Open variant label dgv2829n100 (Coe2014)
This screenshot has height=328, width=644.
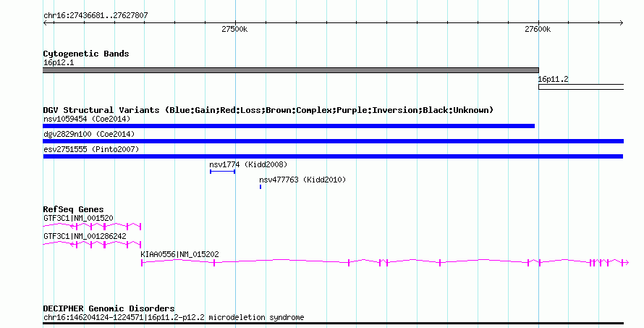(x=89, y=135)
